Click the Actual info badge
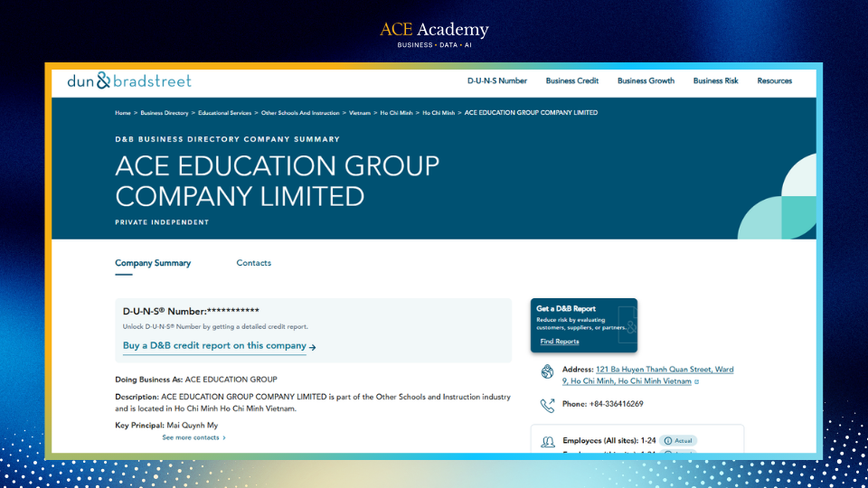 [678, 441]
